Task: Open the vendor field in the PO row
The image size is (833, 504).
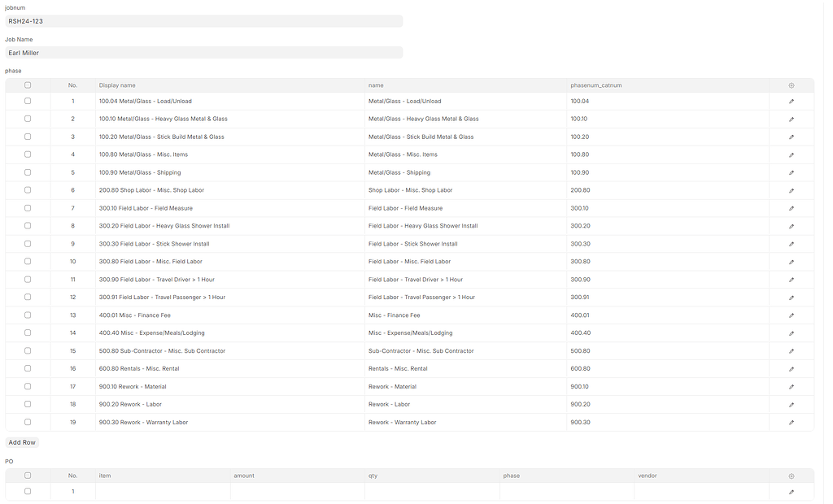Action: coord(700,491)
